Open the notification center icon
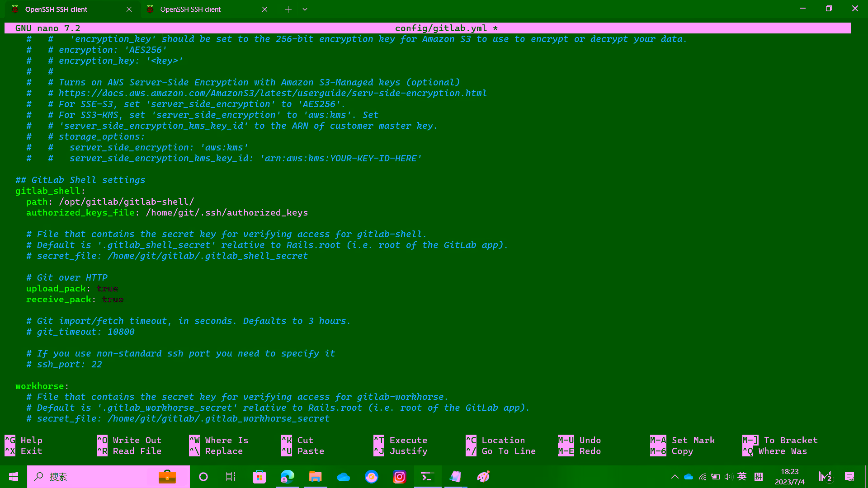This screenshot has width=868, height=488. [849, 477]
